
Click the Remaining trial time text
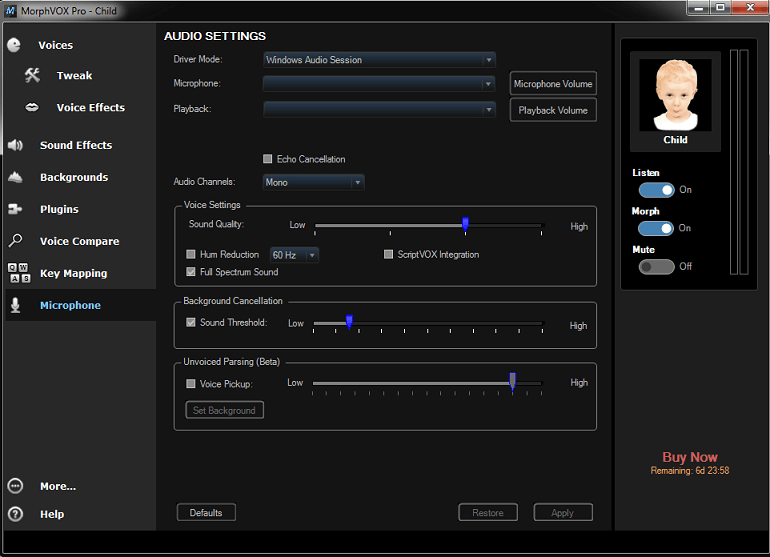click(690, 471)
